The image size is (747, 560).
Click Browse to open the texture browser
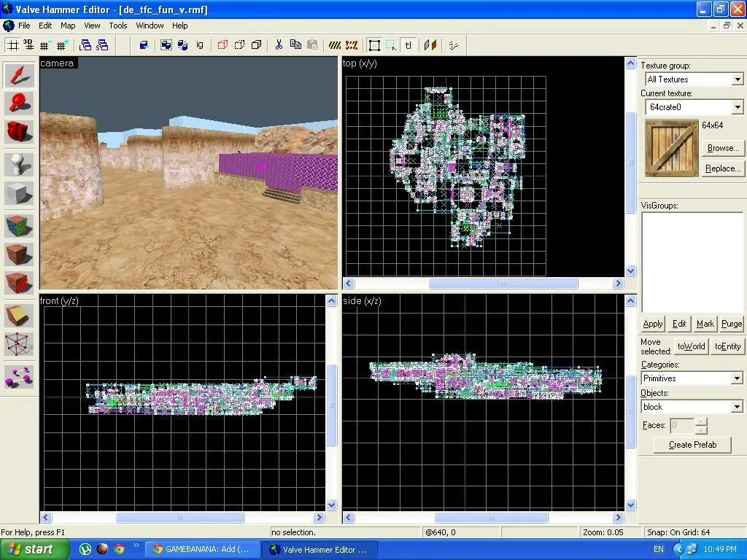click(721, 147)
